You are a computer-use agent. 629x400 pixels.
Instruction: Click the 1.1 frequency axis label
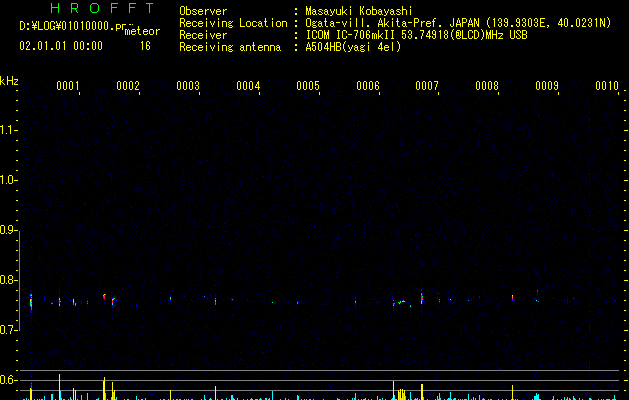8,130
